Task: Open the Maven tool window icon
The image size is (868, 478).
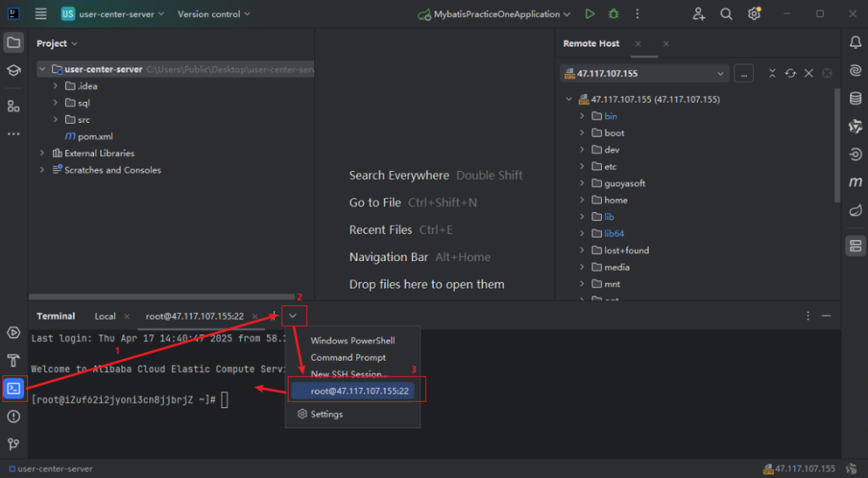Action: coord(855,182)
